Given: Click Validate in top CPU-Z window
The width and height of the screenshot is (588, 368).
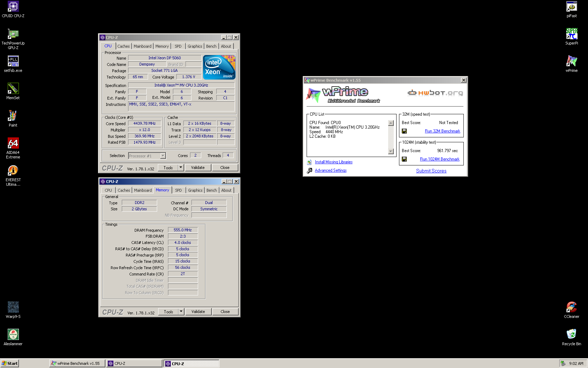Looking at the screenshot, I should (198, 168).
